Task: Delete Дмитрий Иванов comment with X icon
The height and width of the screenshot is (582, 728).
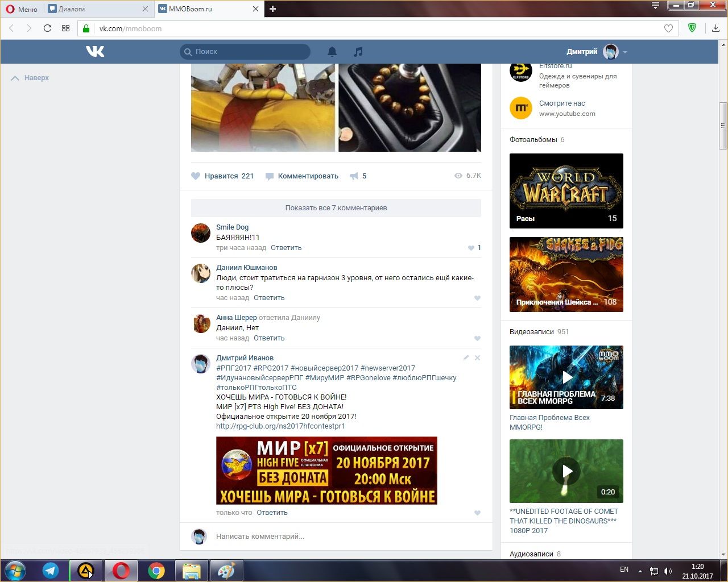Action: pos(477,358)
